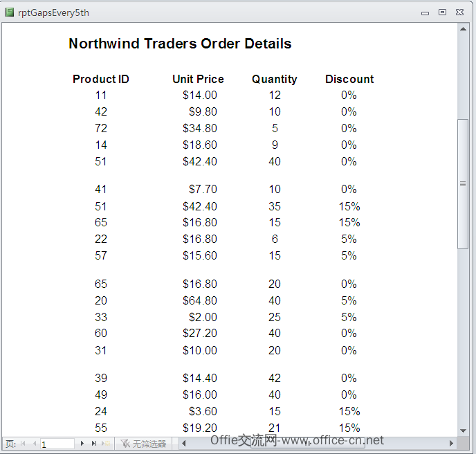Click quantity 42

(x=275, y=378)
